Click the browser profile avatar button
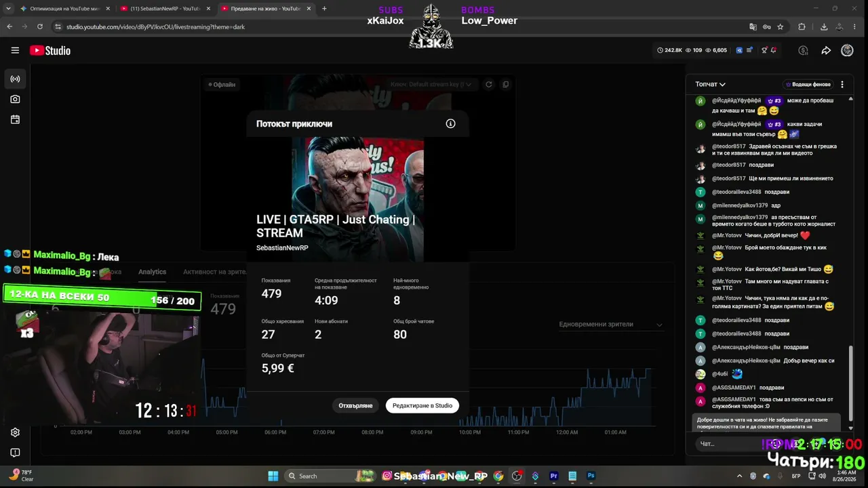The height and width of the screenshot is (488, 868). coord(841,27)
